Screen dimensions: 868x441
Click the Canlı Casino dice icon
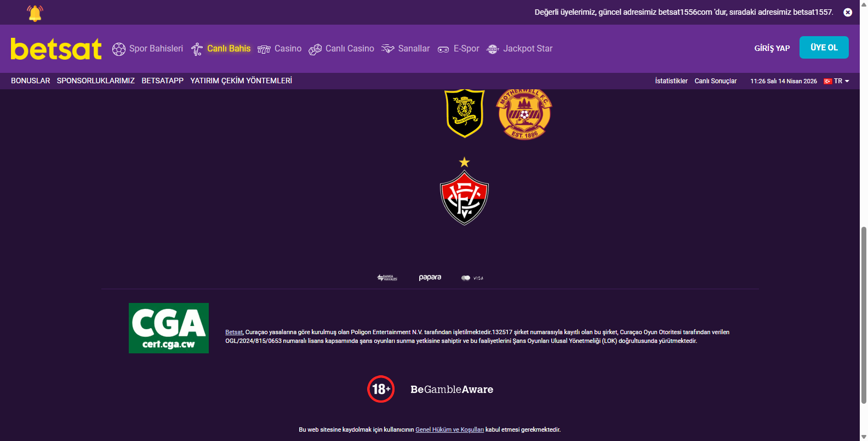pyautogui.click(x=315, y=49)
